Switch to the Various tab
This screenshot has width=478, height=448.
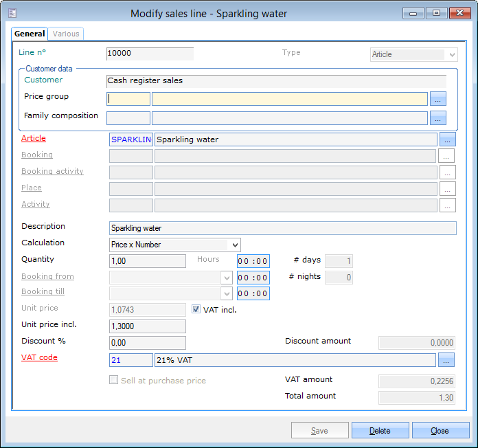point(66,34)
